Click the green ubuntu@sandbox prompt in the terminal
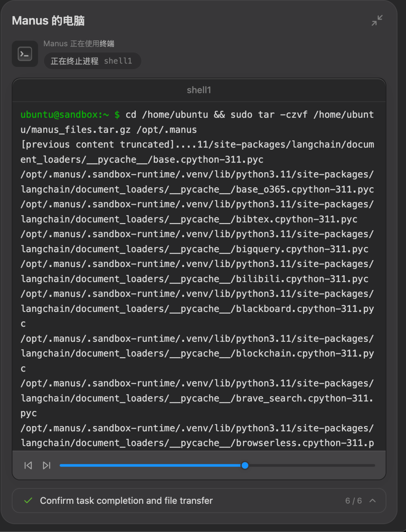Image resolution: width=406 pixels, height=532 pixels. click(65, 115)
